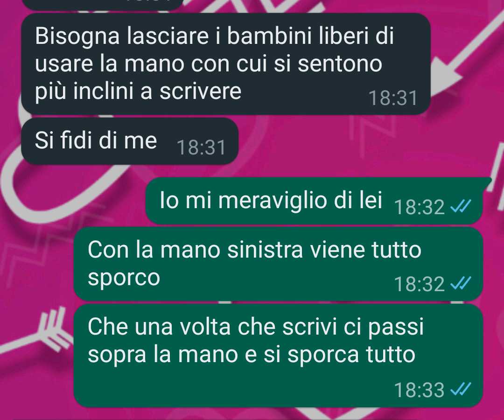
Task: Click double check icon on "tutto sporco" message
Action: tap(461, 283)
